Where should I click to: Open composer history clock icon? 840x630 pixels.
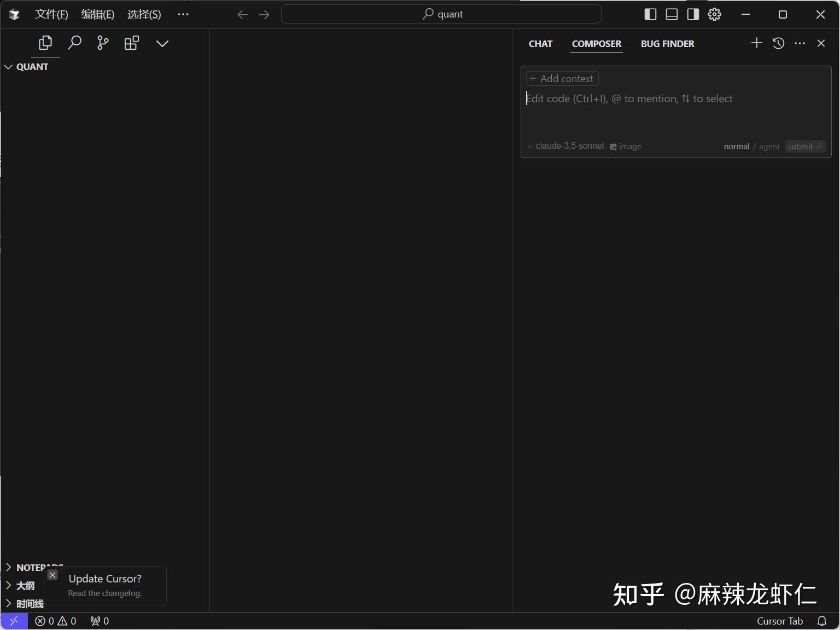pyautogui.click(x=778, y=43)
